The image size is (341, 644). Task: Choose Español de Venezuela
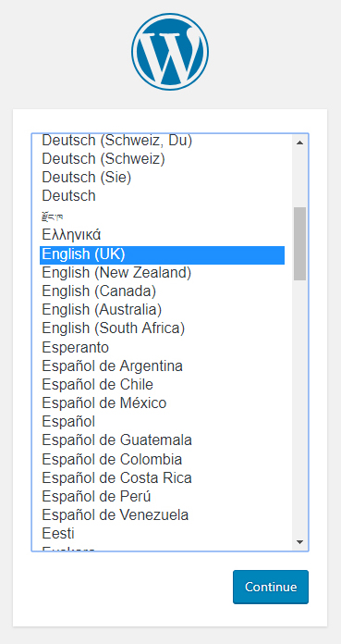pyautogui.click(x=162, y=515)
